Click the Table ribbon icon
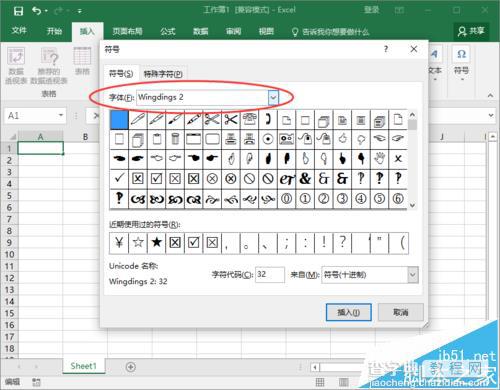 point(82,56)
